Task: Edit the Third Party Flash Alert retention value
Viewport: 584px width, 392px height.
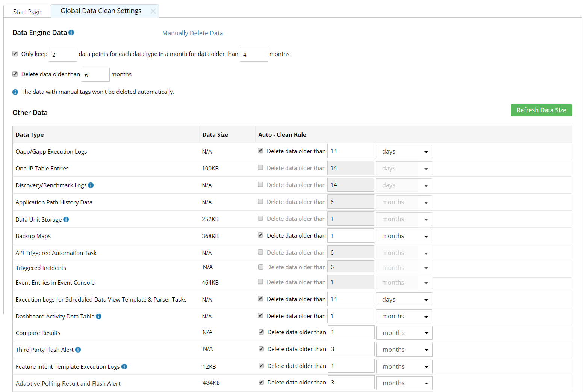Action: [351, 349]
